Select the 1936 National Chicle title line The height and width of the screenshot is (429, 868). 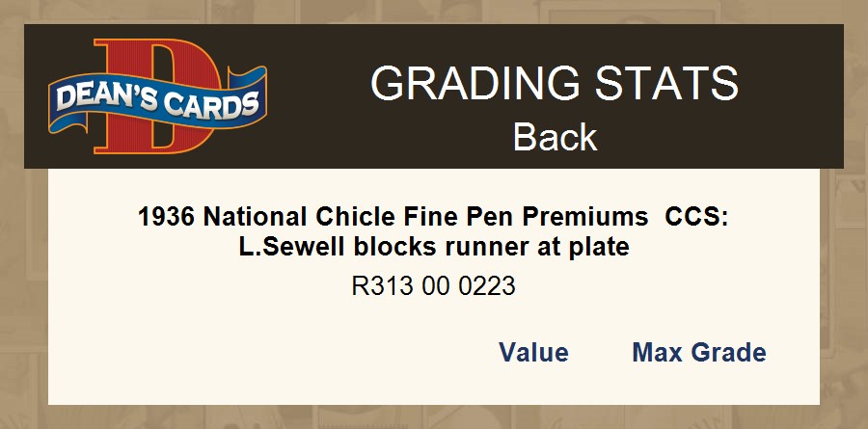[x=433, y=217]
